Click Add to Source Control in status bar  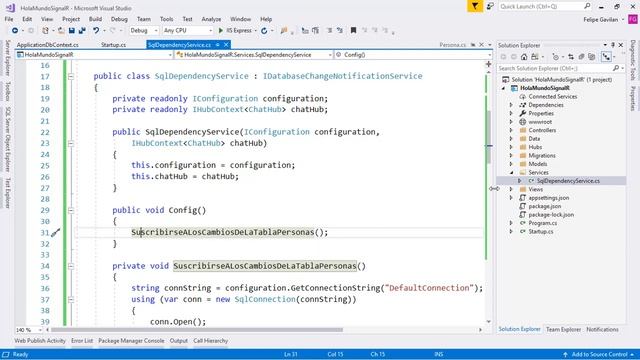(x=599, y=354)
